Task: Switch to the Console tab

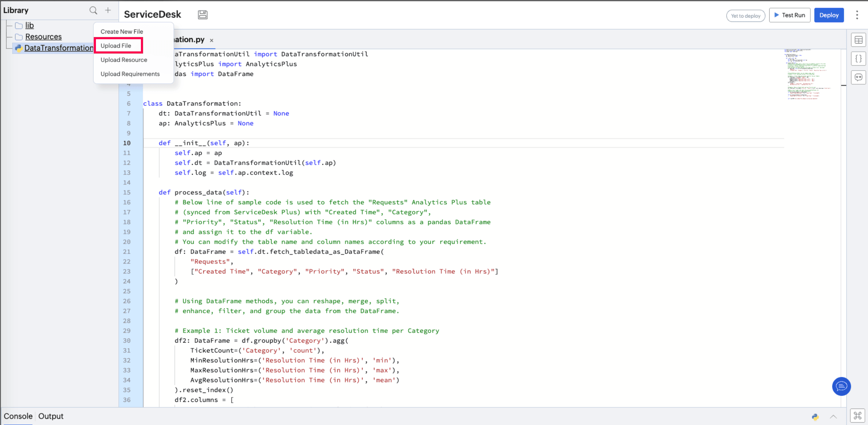Action: (x=18, y=416)
